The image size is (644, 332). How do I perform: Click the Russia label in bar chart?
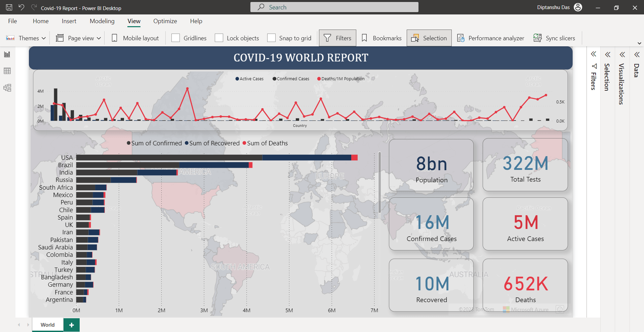(x=64, y=180)
